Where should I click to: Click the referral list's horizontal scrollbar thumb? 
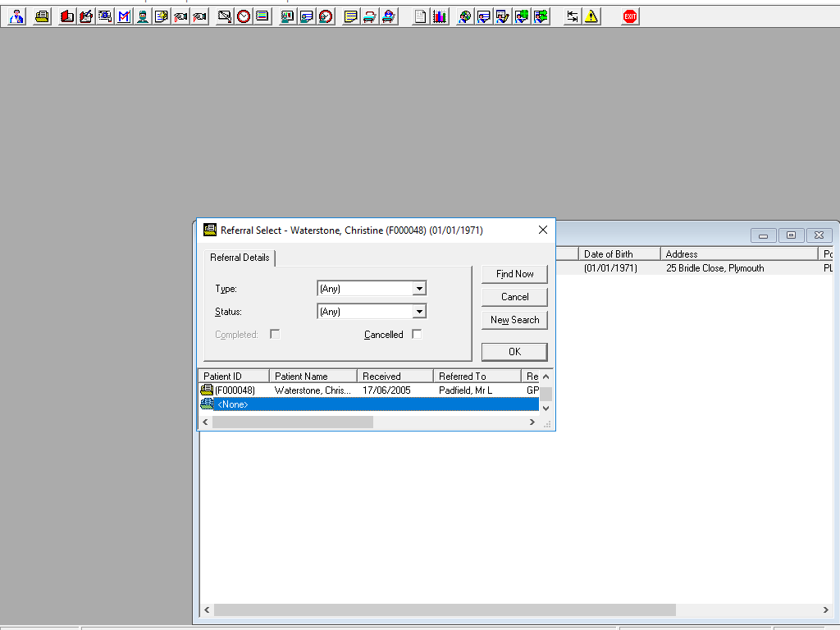click(x=293, y=422)
